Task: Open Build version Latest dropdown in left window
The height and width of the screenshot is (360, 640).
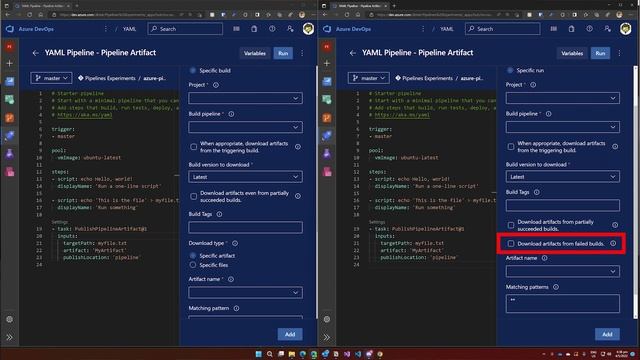Action: click(x=245, y=177)
